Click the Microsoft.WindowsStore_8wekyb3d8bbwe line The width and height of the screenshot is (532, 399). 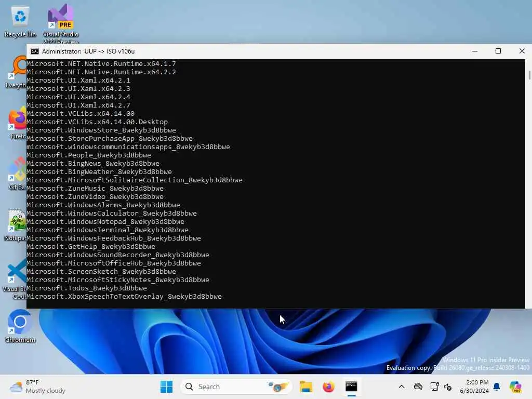101,130
